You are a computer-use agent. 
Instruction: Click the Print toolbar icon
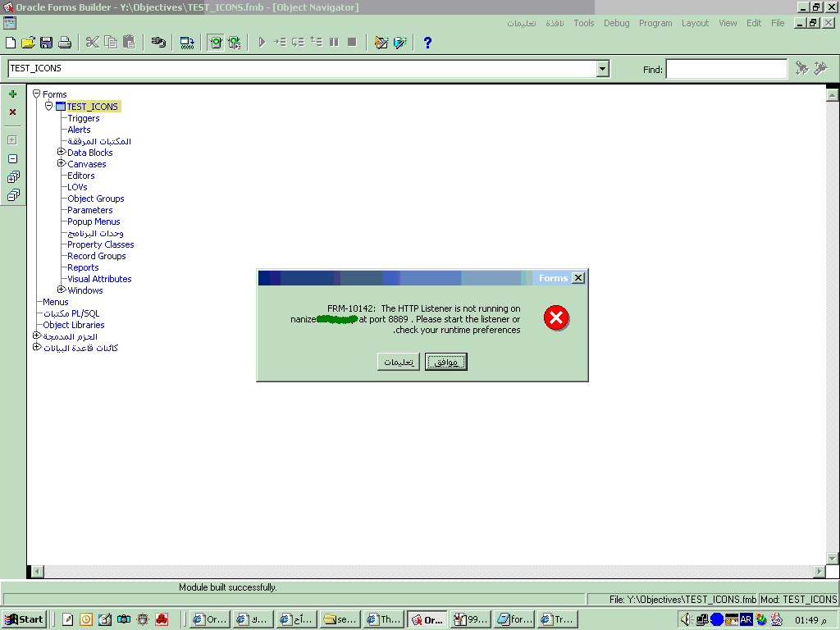pyautogui.click(x=64, y=43)
